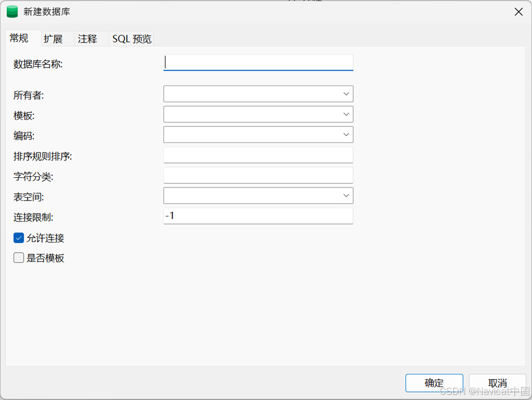Click the 字符分类 label
This screenshot has height=400, width=532.
(x=33, y=177)
